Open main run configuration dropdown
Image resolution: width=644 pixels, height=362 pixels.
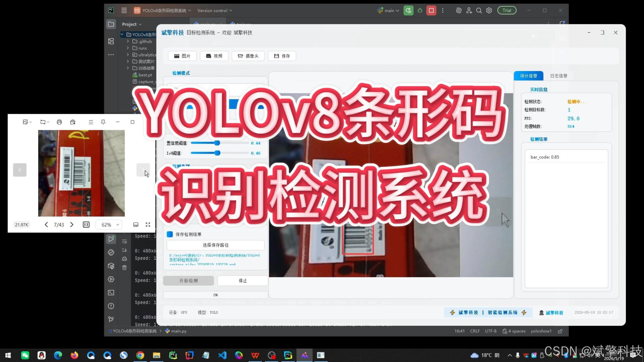(x=388, y=10)
